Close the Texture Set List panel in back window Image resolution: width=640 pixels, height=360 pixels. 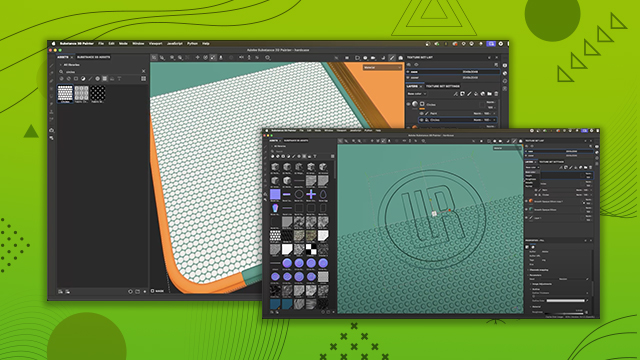pyautogui.click(x=497, y=58)
